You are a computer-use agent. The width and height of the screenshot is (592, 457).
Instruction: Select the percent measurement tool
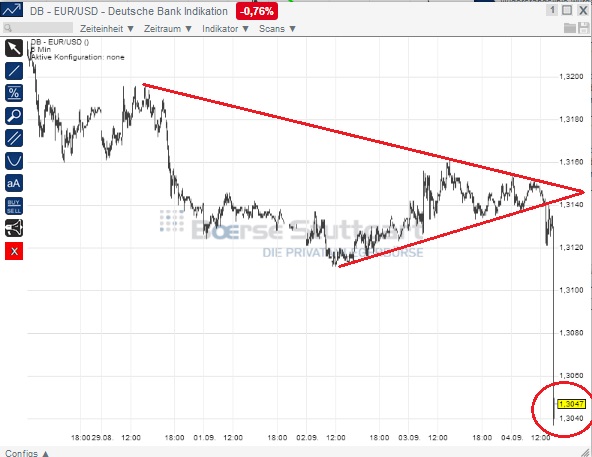coord(14,93)
